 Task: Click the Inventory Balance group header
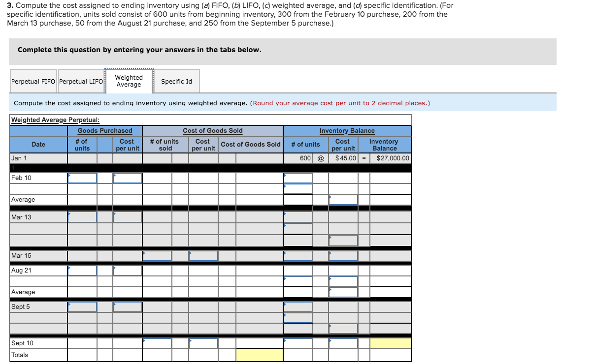(x=347, y=131)
